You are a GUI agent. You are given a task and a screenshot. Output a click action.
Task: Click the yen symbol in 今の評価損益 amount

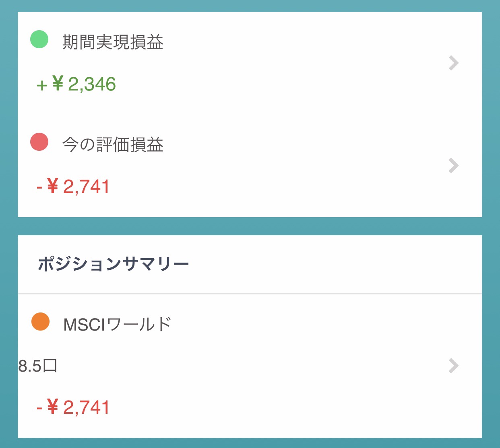[x=53, y=186]
